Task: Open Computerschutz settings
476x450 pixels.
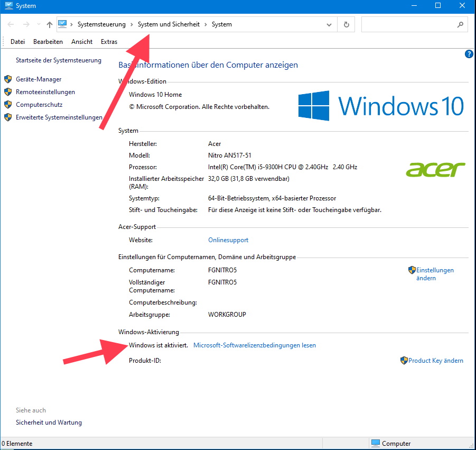Action: 39,105
